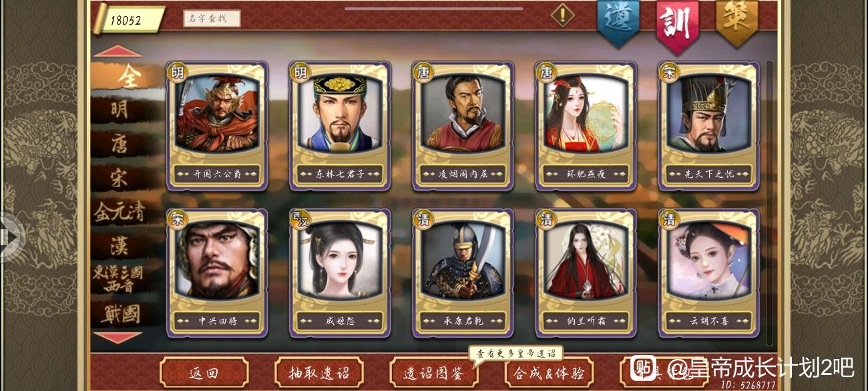Screen dimensions: 868x391
Task: Expand the left edge side panel arrow
Action: point(10,237)
